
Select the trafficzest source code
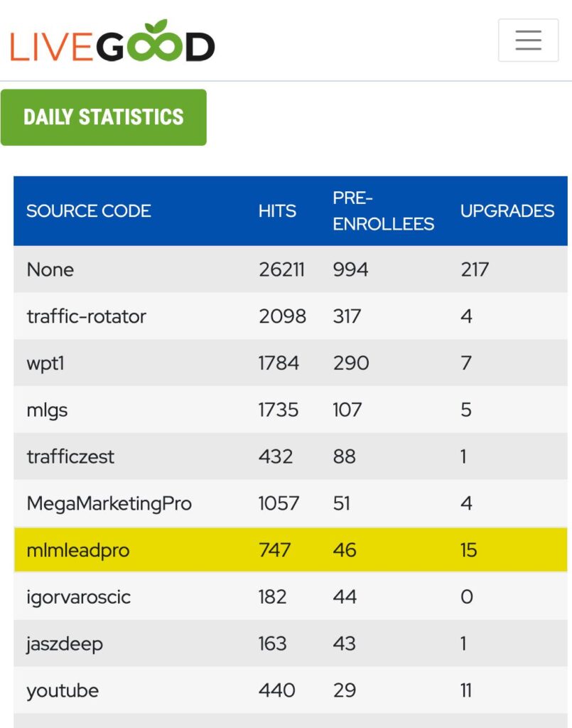click(70, 457)
